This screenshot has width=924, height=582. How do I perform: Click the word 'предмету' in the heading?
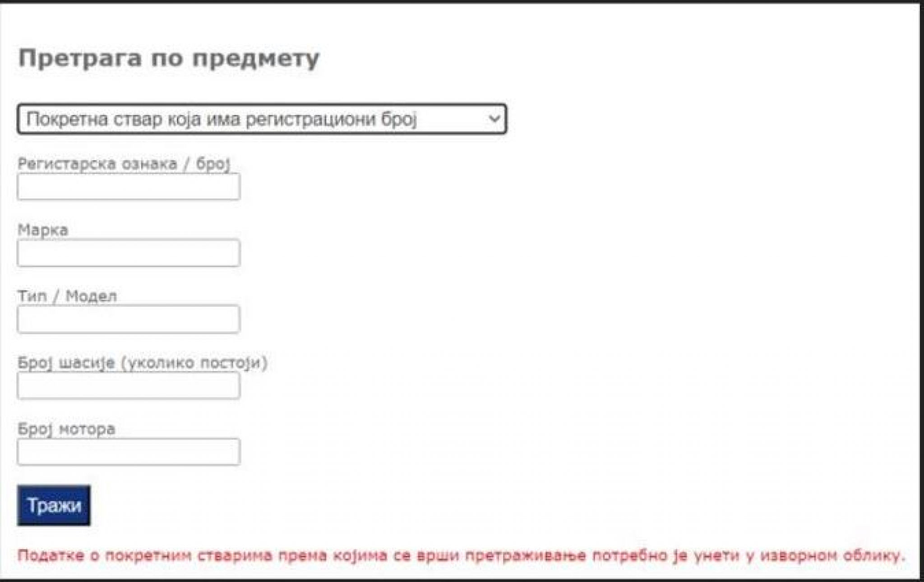pos(256,60)
